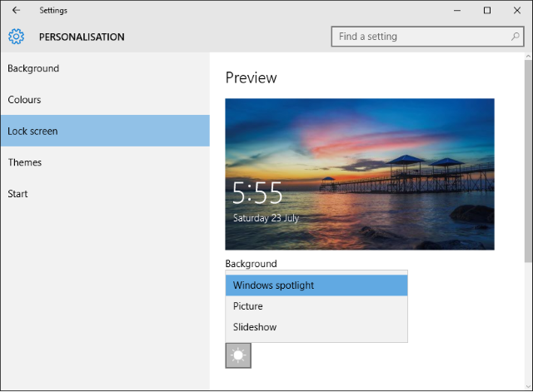Screen dimensions: 533x392
Task: Open the Start settings section
Action: (18, 194)
